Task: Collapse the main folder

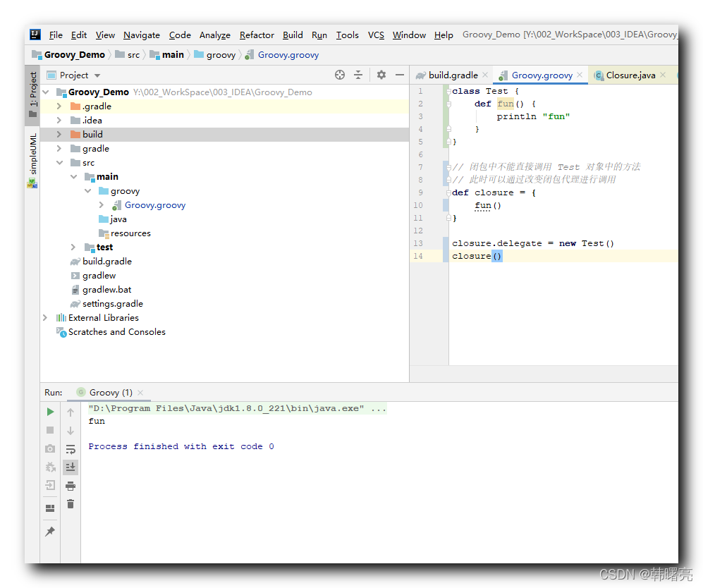Action: [73, 176]
